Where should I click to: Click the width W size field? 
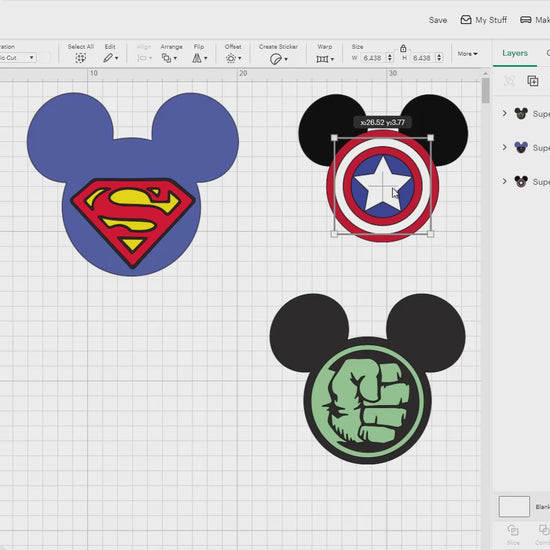(373, 58)
